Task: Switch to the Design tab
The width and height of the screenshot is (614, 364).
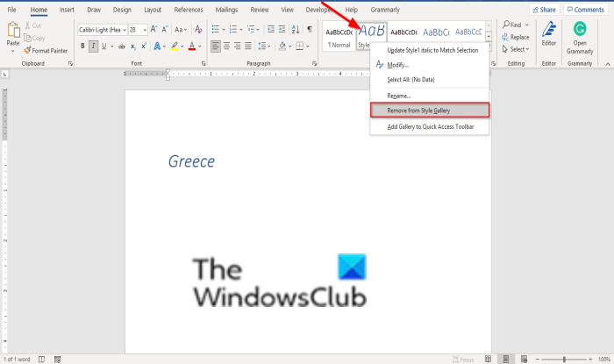Action: pyautogui.click(x=122, y=10)
